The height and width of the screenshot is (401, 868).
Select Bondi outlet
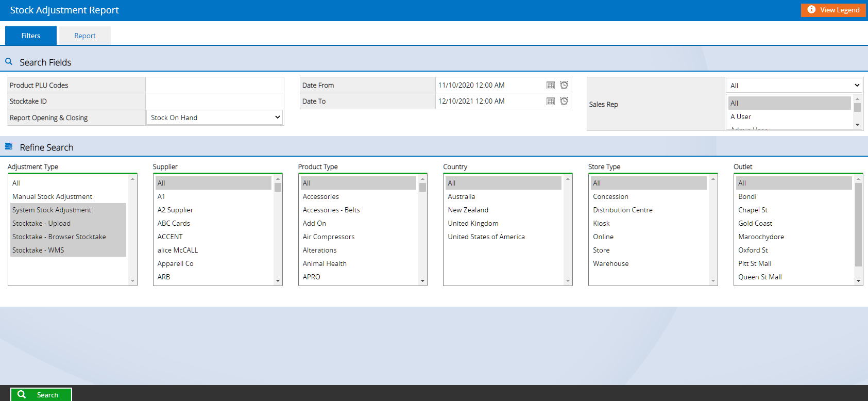[794, 196]
